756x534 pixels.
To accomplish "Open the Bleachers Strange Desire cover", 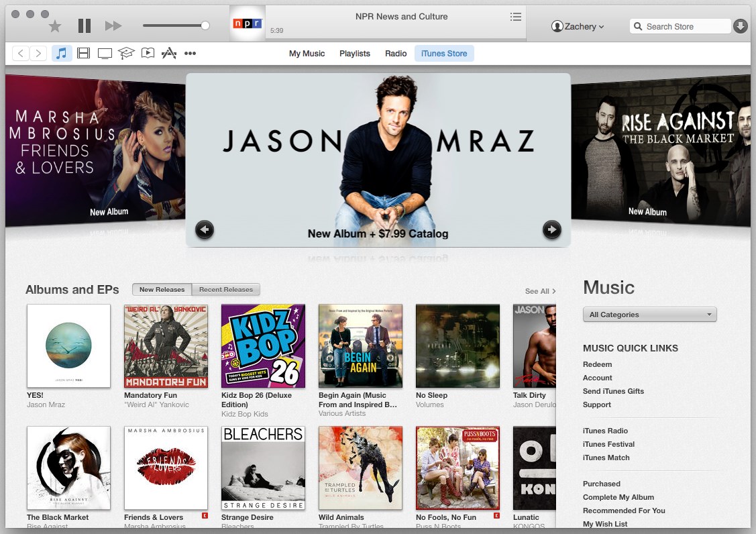I will [263, 468].
